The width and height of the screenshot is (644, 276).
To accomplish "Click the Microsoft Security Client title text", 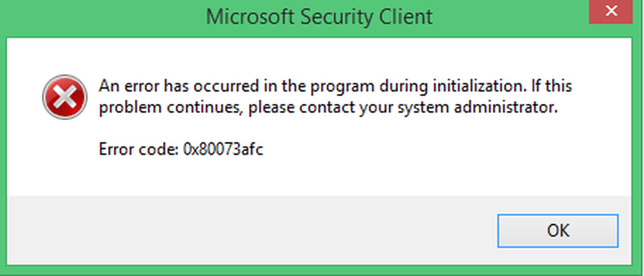I will click(x=319, y=17).
